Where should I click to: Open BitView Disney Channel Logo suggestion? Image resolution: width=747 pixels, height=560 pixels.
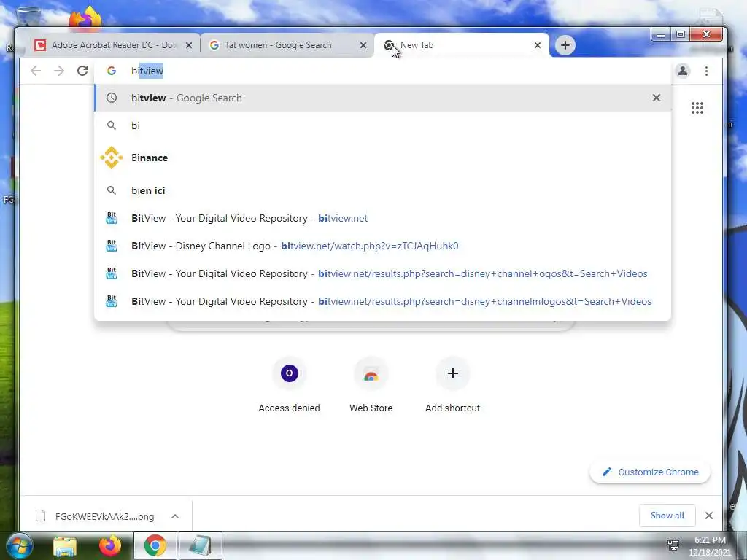pyautogui.click(x=382, y=246)
